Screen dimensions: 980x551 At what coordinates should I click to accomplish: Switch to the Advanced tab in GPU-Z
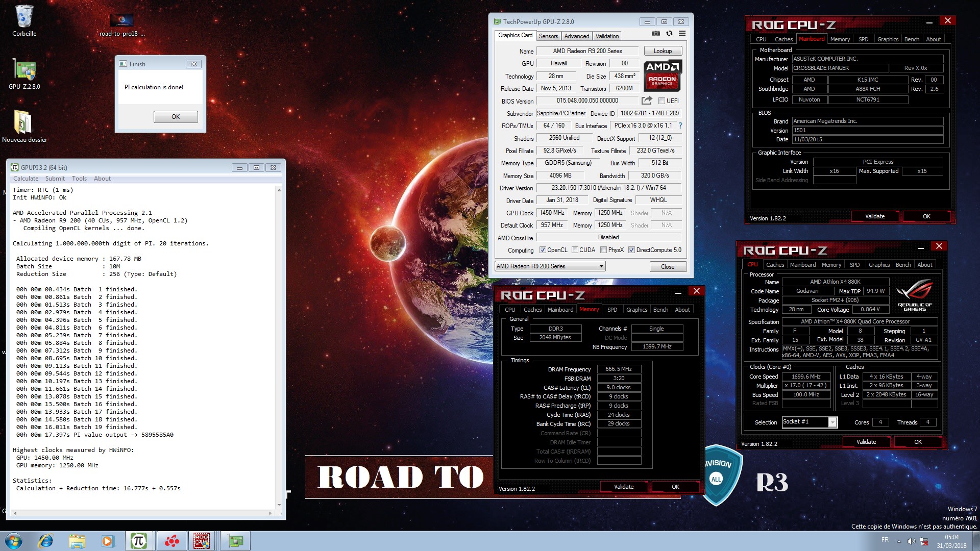coord(577,36)
